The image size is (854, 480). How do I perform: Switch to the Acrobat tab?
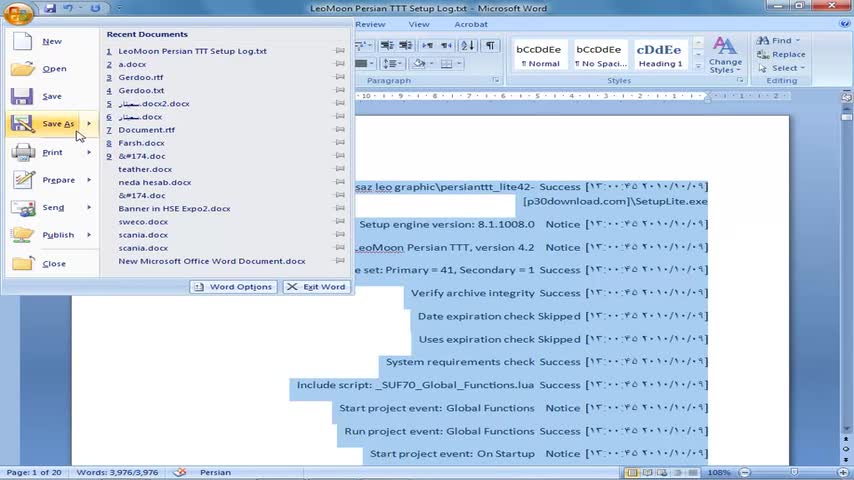coord(471,24)
